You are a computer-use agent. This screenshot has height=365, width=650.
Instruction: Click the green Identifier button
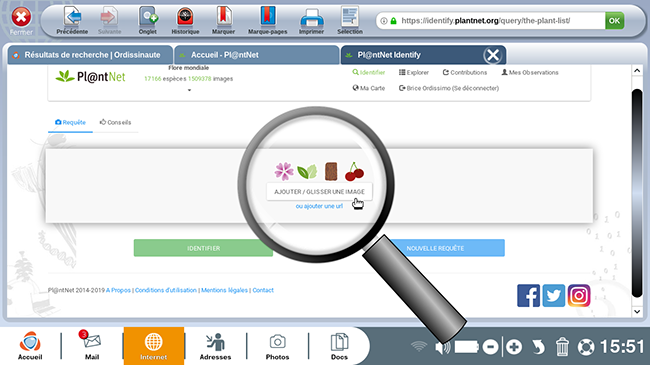pos(203,248)
